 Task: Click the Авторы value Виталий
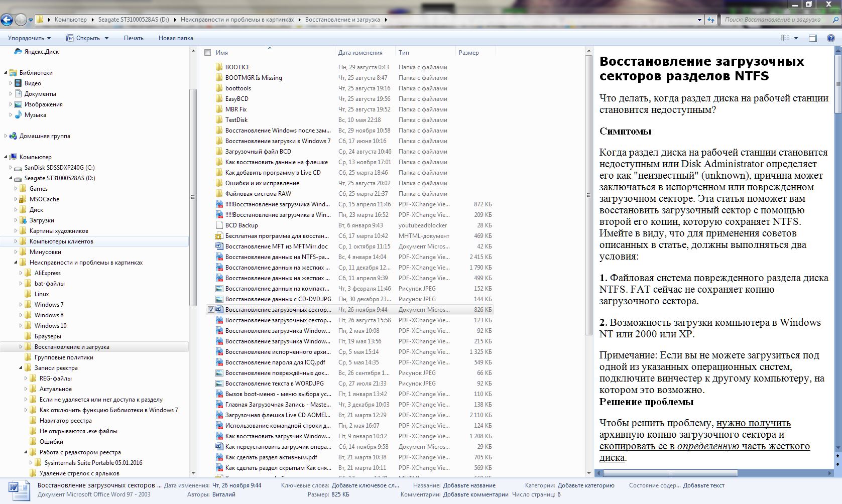click(x=224, y=494)
